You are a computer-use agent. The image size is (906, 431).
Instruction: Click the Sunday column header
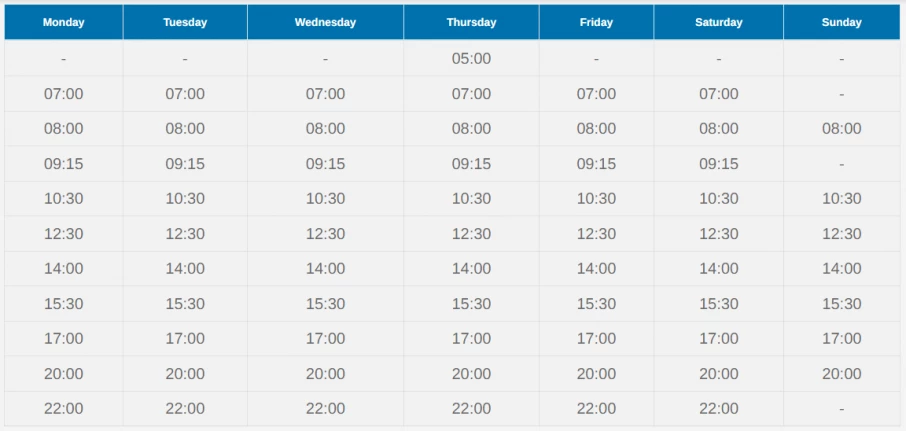point(841,23)
